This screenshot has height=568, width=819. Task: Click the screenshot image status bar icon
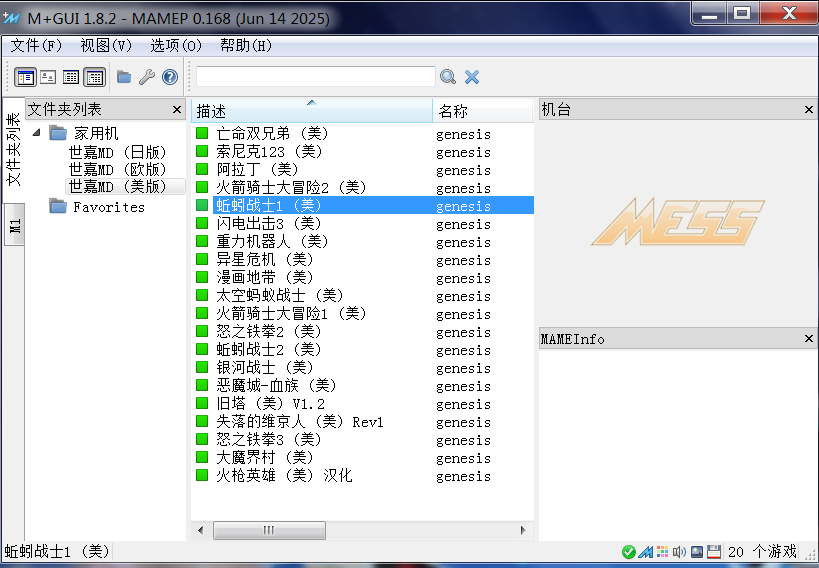coord(697,552)
